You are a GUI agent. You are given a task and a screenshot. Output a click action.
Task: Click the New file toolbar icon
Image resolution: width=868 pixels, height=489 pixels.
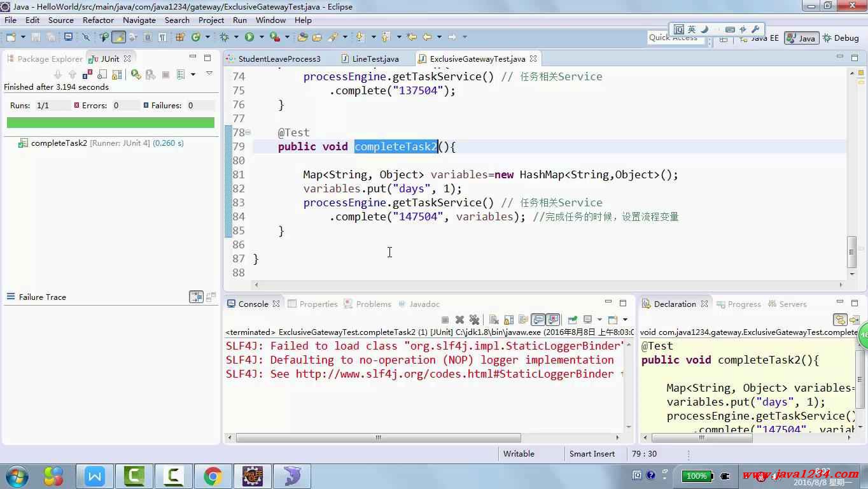pyautogui.click(x=11, y=38)
